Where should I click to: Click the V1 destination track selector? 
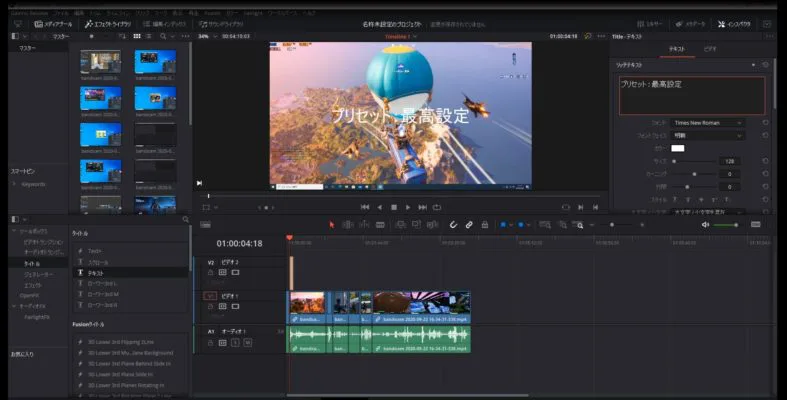pyautogui.click(x=210, y=296)
